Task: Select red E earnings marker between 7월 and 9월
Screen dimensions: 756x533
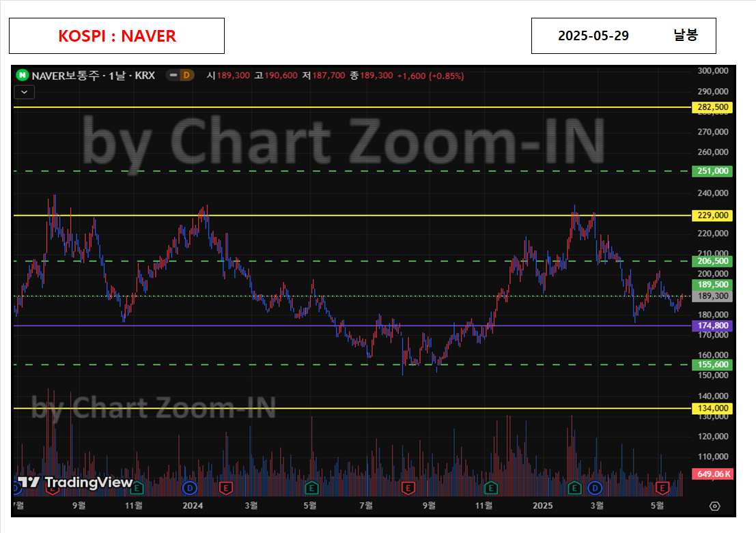Action: tap(408, 488)
